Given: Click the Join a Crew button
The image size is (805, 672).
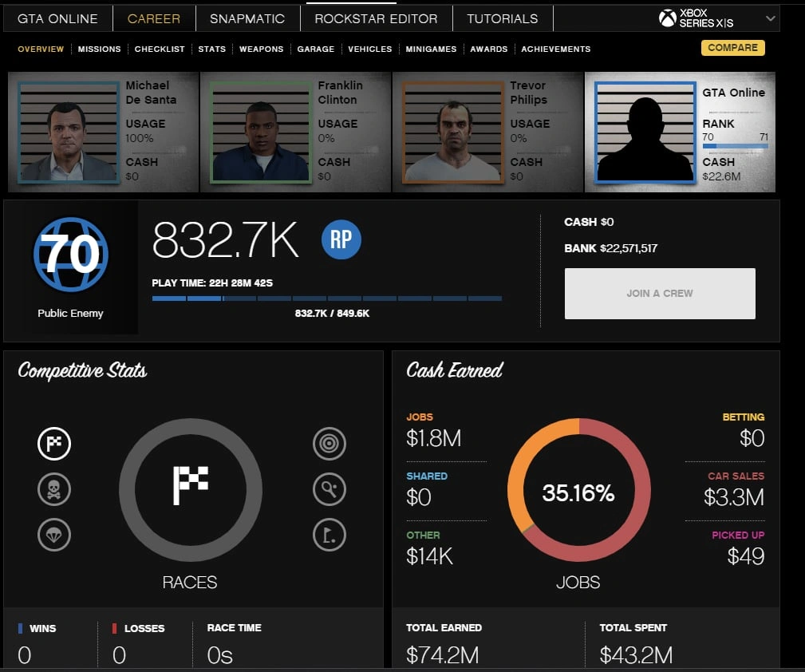Looking at the screenshot, I should coord(660,294).
